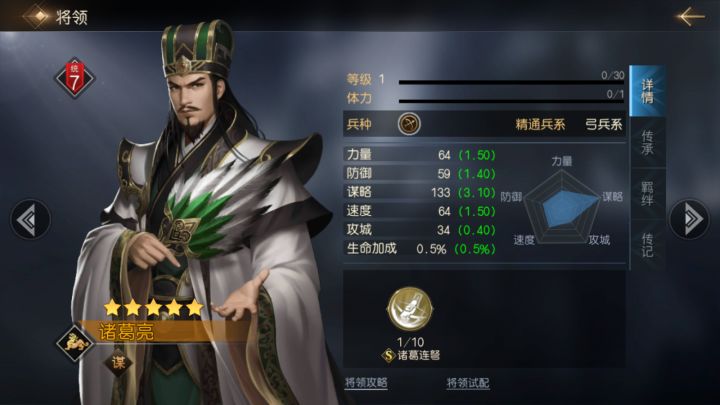Select the 详情 details tab

pos(647,91)
